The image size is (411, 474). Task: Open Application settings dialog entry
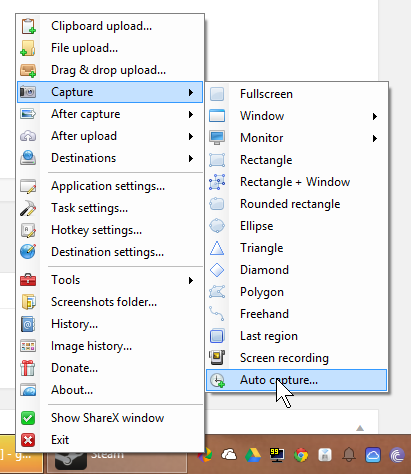[x=110, y=186]
